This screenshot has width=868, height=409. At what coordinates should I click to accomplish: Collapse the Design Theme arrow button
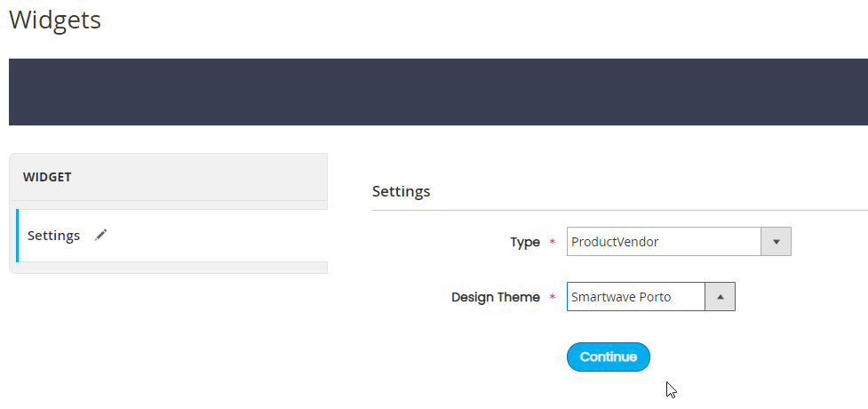[720, 296]
